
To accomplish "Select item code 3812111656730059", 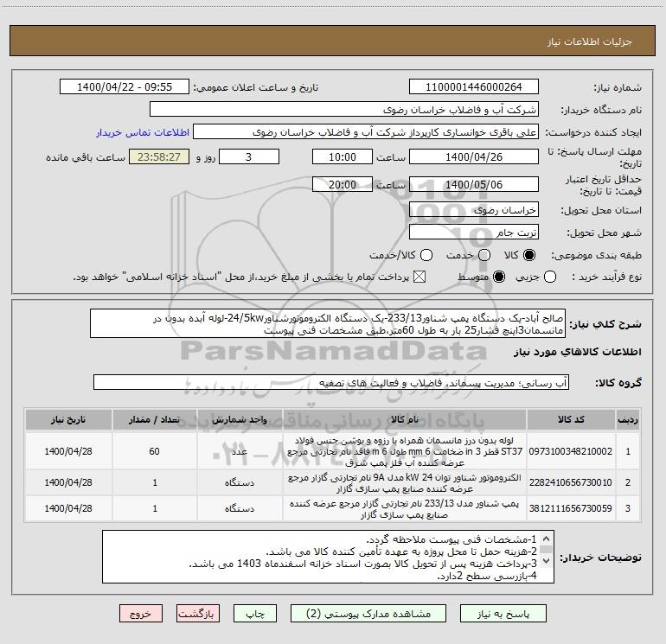I will tap(571, 508).
